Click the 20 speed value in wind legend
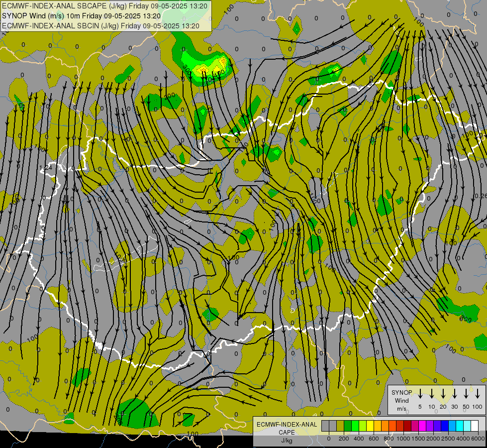The image size is (487, 448). pos(443,407)
